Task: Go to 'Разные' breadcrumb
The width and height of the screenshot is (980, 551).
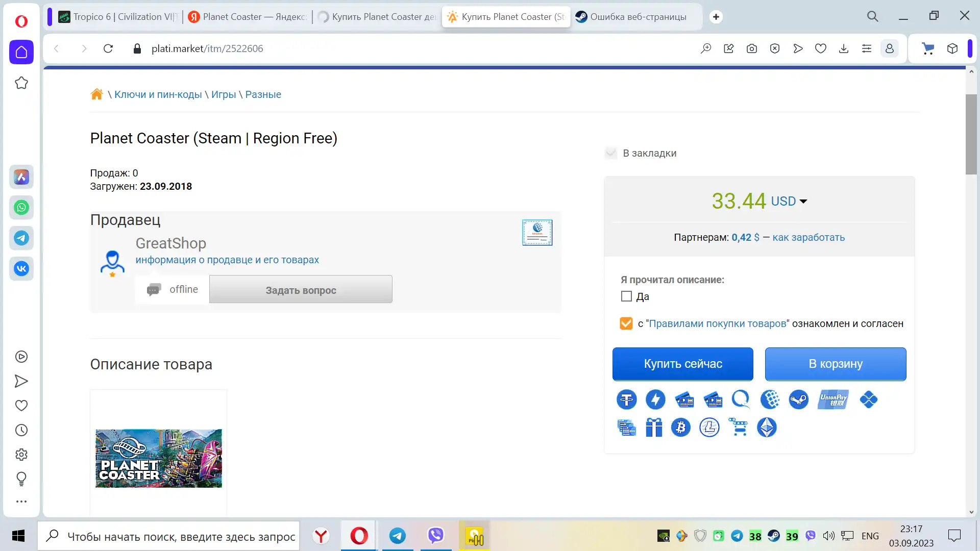Action: (x=263, y=94)
